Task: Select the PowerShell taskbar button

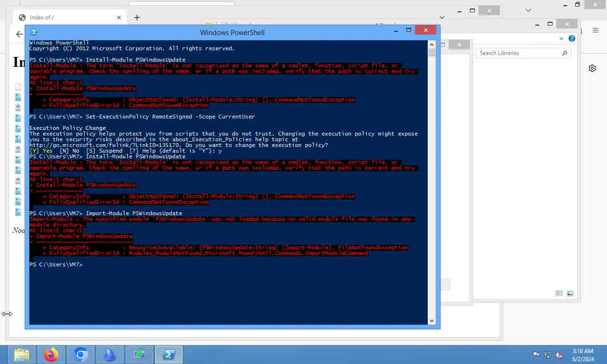Action: click(x=169, y=355)
